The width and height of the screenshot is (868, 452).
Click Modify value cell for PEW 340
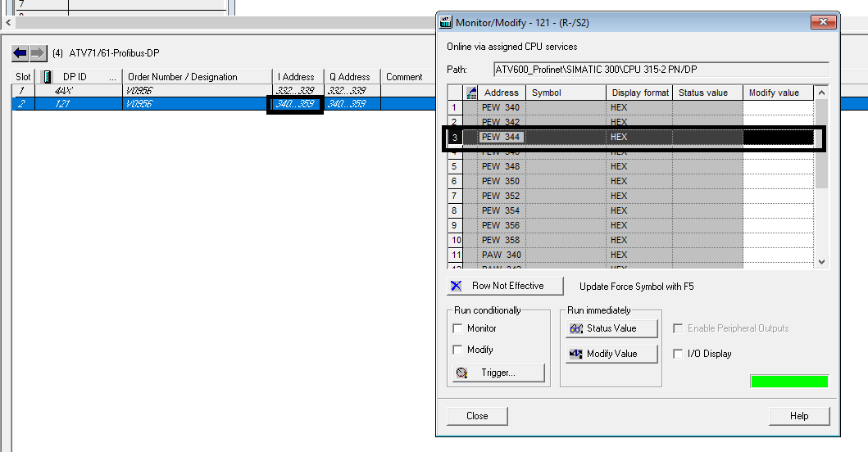(779, 107)
